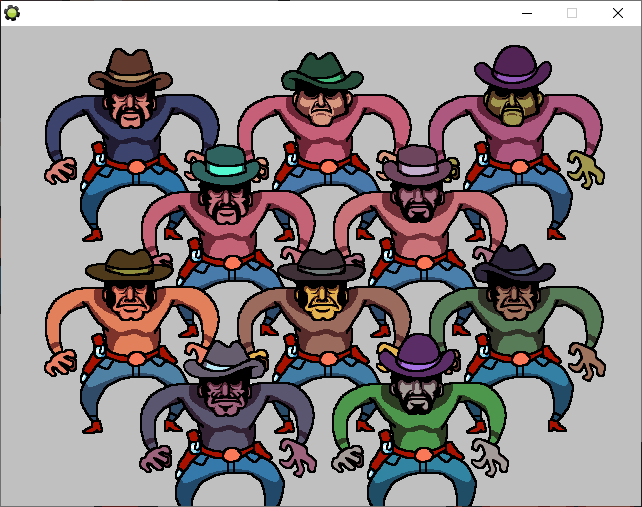Click olive-colored hand of purple-hat cowboy
This screenshot has height=507, width=642.
tap(586, 170)
